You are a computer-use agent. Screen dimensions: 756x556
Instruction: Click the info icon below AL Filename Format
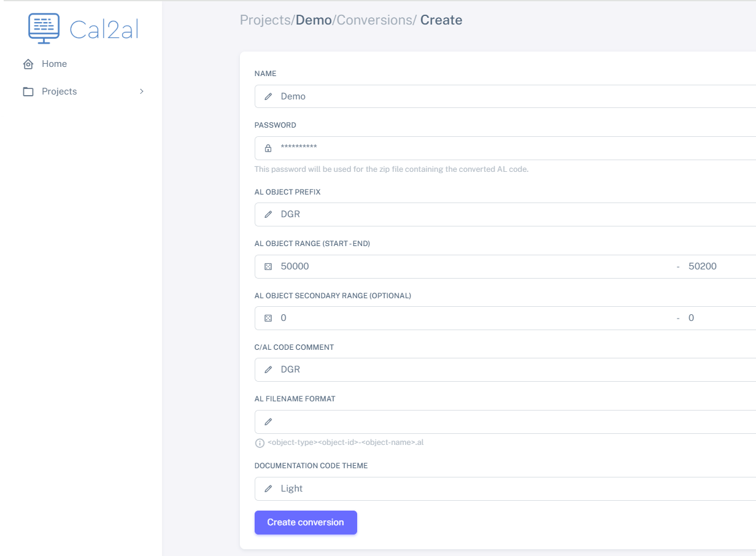click(x=260, y=442)
